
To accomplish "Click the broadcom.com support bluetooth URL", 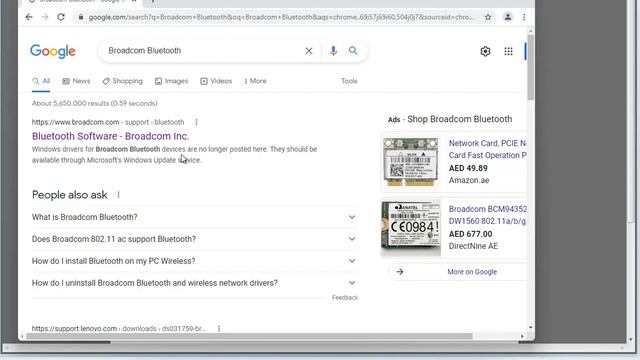I will click(108, 122).
